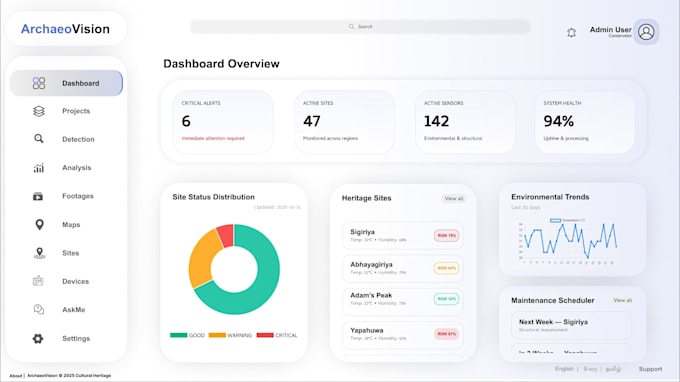Click View all in Heritage Sites

tap(454, 198)
